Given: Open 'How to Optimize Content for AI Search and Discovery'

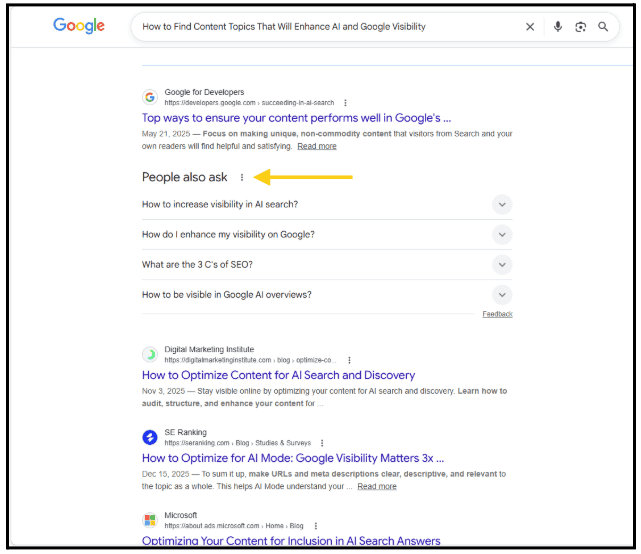Looking at the screenshot, I should (x=278, y=375).
